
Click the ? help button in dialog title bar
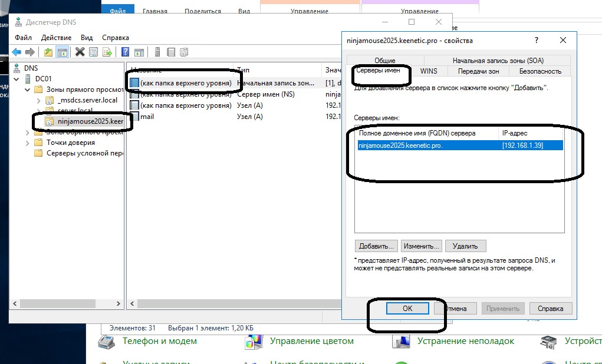(537, 40)
